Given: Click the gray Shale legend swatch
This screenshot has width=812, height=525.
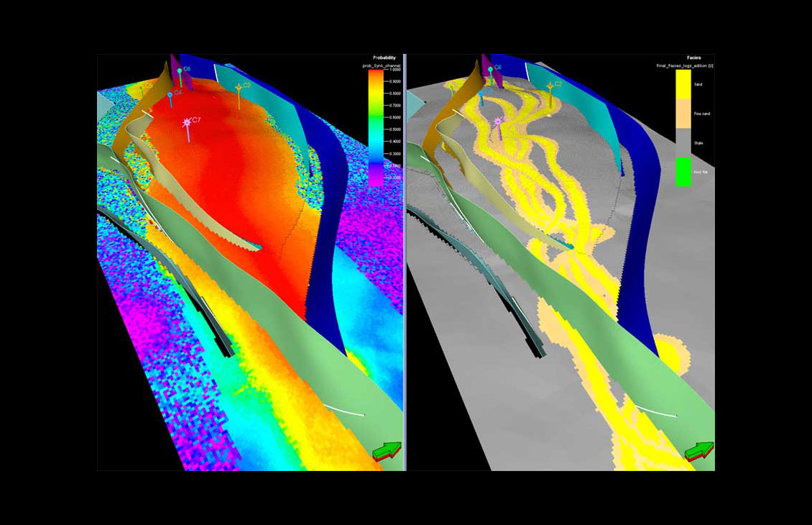Looking at the screenshot, I should [683, 143].
